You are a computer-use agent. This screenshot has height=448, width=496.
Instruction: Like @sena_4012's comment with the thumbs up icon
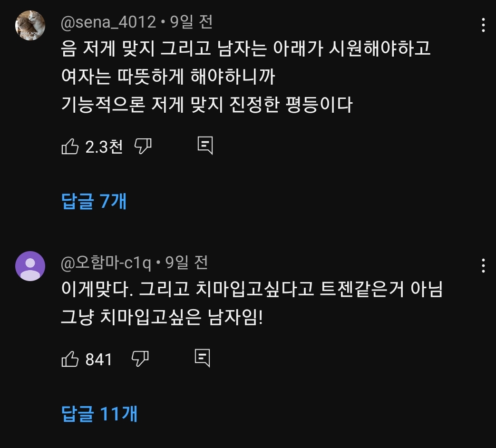click(71, 146)
